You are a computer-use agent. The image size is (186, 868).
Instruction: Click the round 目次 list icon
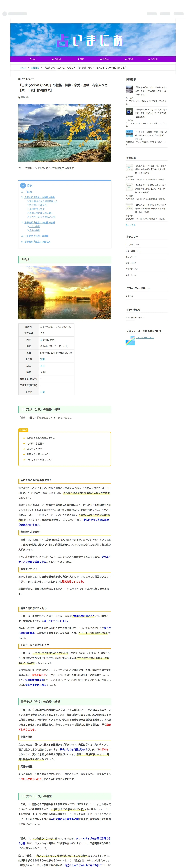[x=23, y=185]
